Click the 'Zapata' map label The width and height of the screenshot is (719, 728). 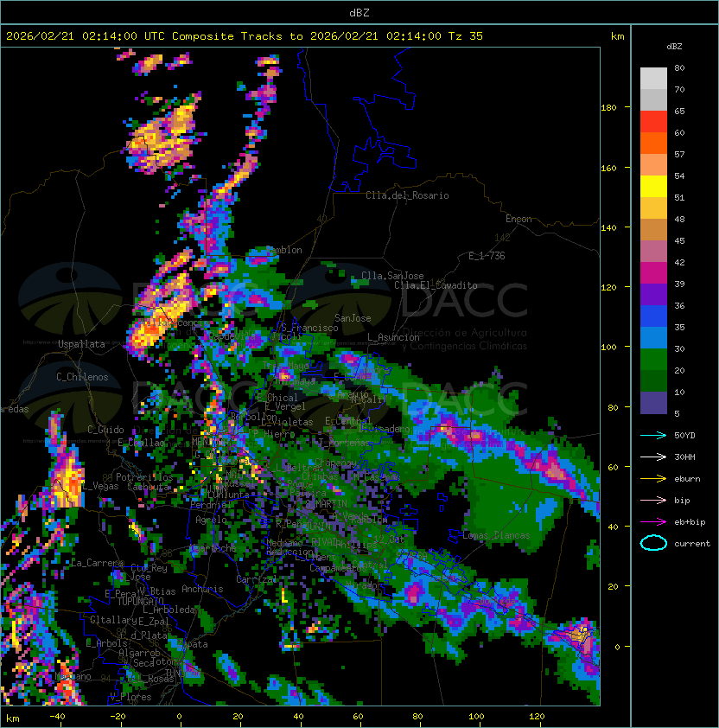pyautogui.click(x=192, y=644)
